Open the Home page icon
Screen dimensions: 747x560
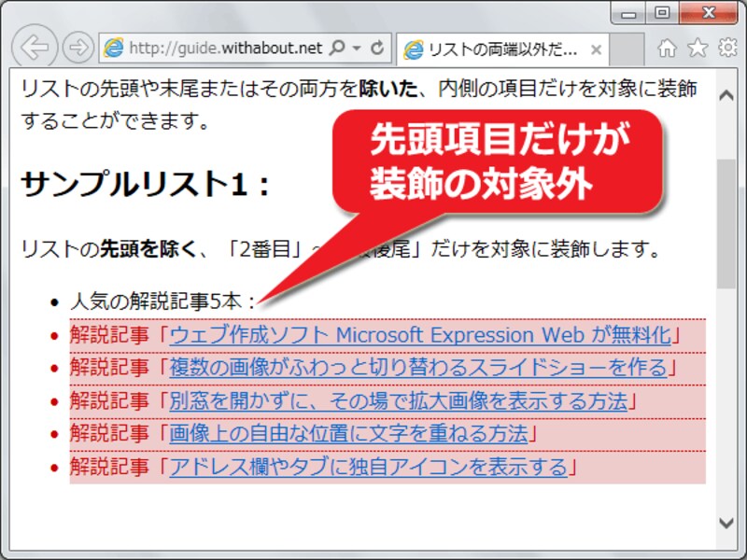pyautogui.click(x=667, y=48)
